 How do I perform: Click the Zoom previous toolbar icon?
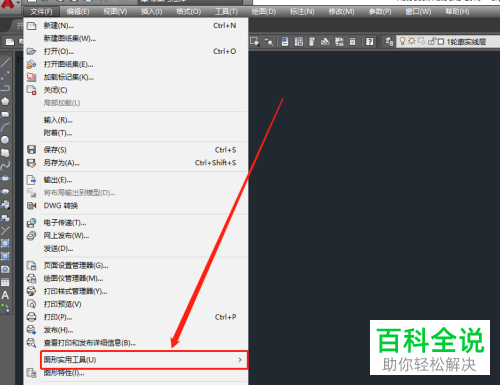point(269,42)
